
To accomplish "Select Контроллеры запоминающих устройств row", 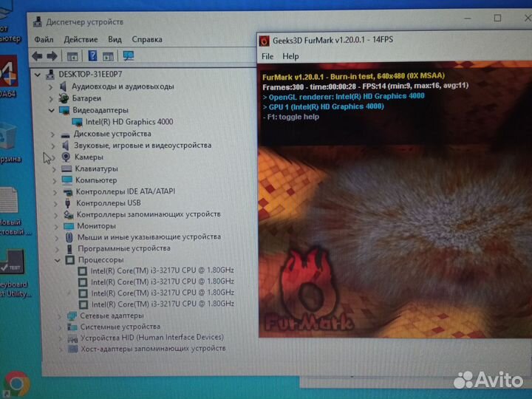I will point(149,214).
